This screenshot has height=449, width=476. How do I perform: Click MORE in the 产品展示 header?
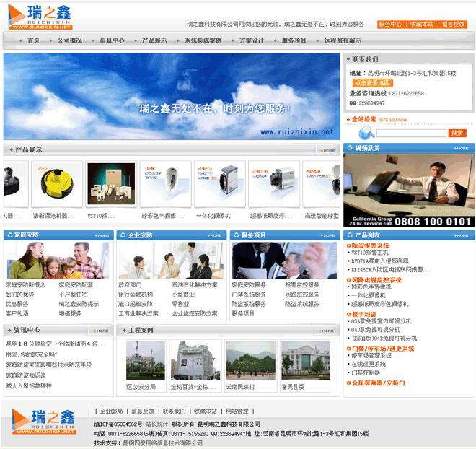tap(328, 151)
